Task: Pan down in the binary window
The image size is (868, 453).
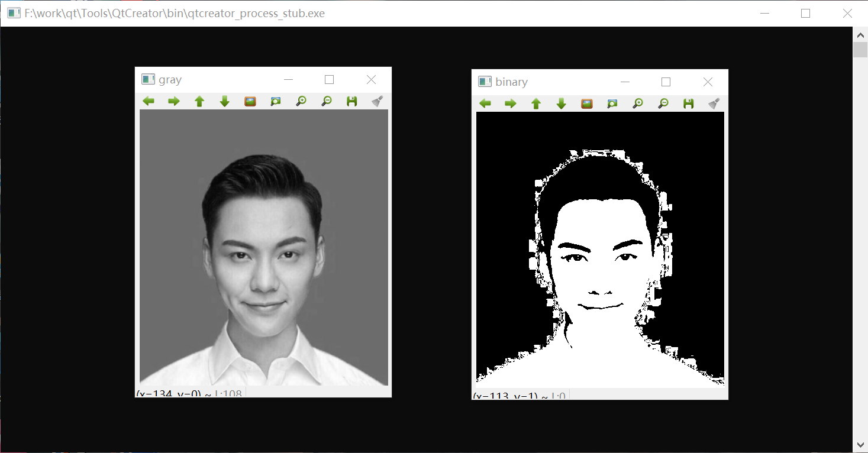Action: 562,103
